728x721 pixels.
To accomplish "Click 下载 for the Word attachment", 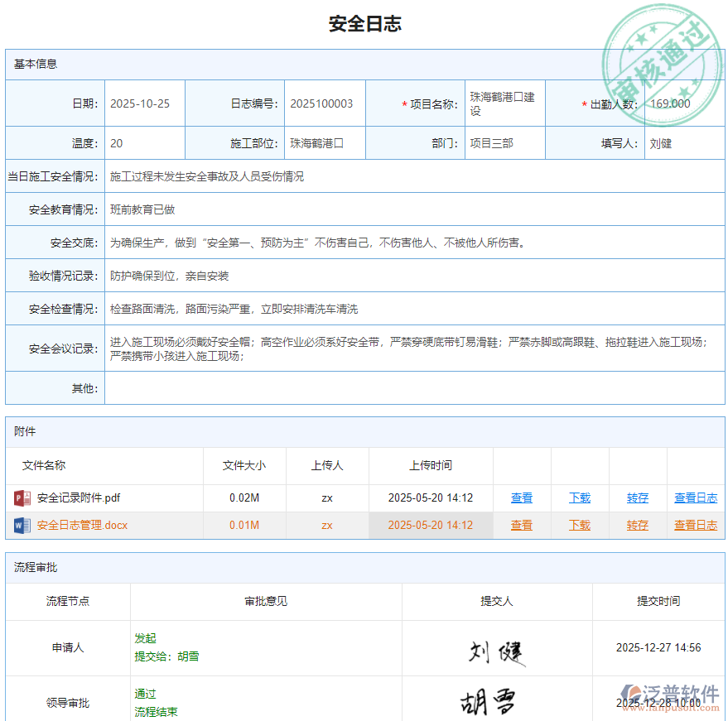I will coord(579,524).
